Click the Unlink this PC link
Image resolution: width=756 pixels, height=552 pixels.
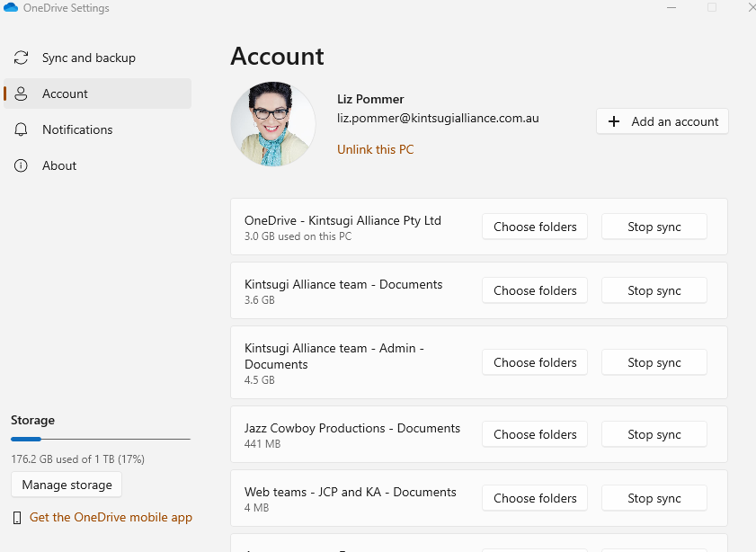tap(375, 149)
